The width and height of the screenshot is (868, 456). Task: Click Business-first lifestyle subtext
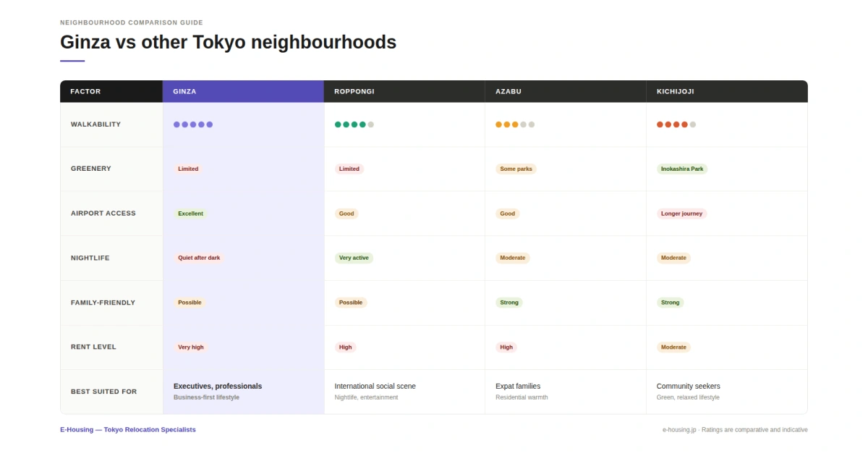click(206, 397)
